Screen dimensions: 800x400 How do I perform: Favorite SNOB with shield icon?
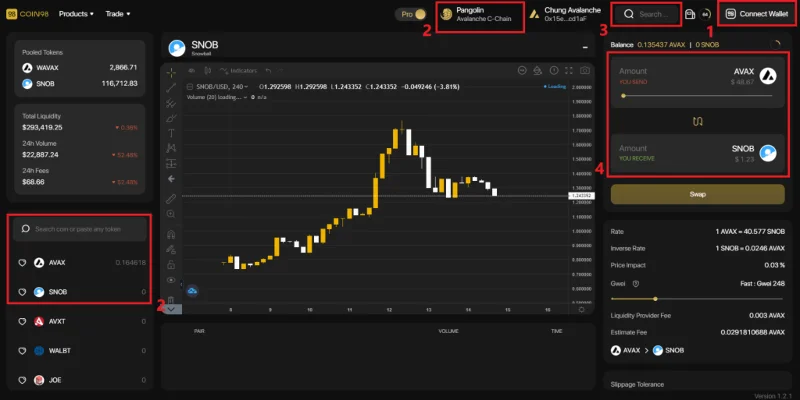click(x=22, y=292)
